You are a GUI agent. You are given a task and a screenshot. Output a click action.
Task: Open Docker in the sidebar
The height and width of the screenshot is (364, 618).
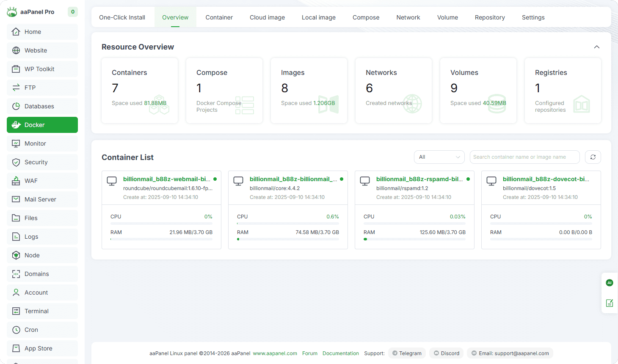pyautogui.click(x=42, y=125)
